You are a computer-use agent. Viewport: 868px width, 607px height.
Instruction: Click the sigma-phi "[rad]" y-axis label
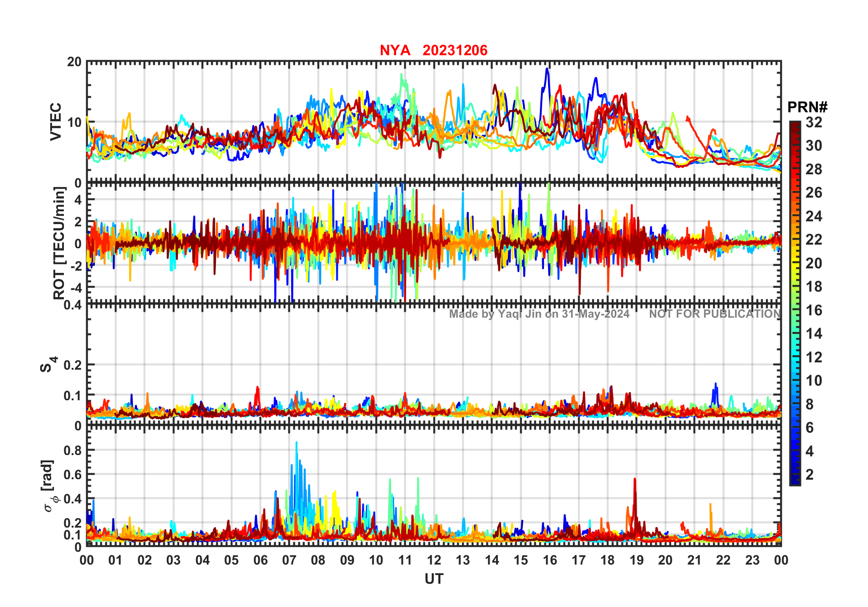click(48, 486)
